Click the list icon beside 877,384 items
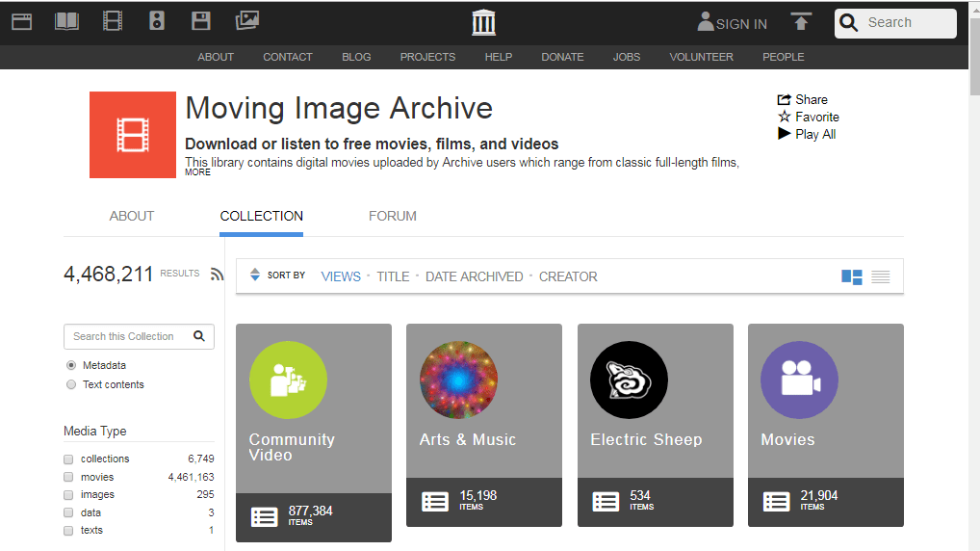980x551 pixels. [x=265, y=516]
